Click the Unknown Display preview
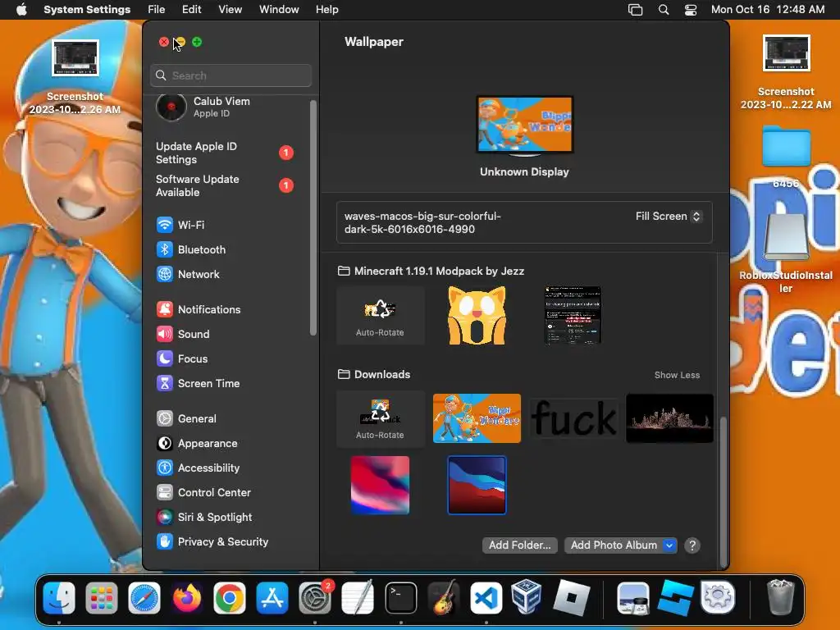Screen dimensions: 840x630 [524, 126]
